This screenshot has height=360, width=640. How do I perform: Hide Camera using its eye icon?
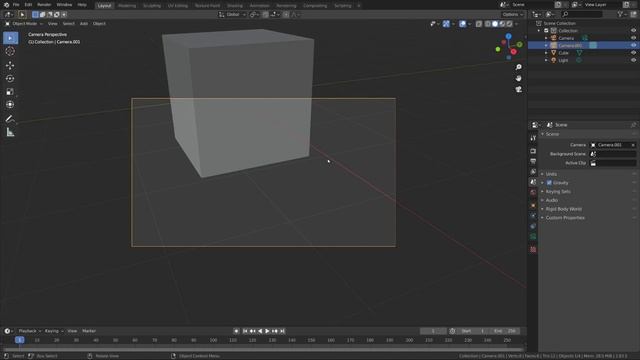633,38
